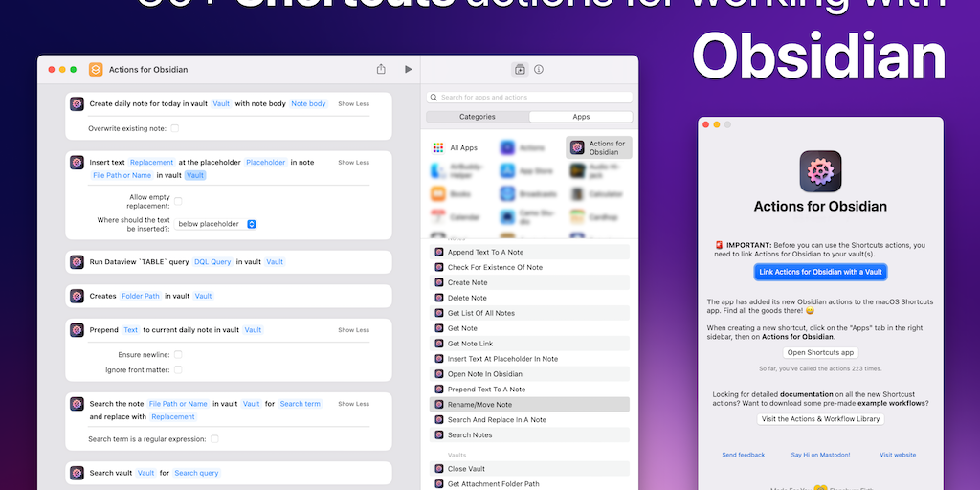
Task: Click icon of Run Dataview action
Action: (x=77, y=262)
